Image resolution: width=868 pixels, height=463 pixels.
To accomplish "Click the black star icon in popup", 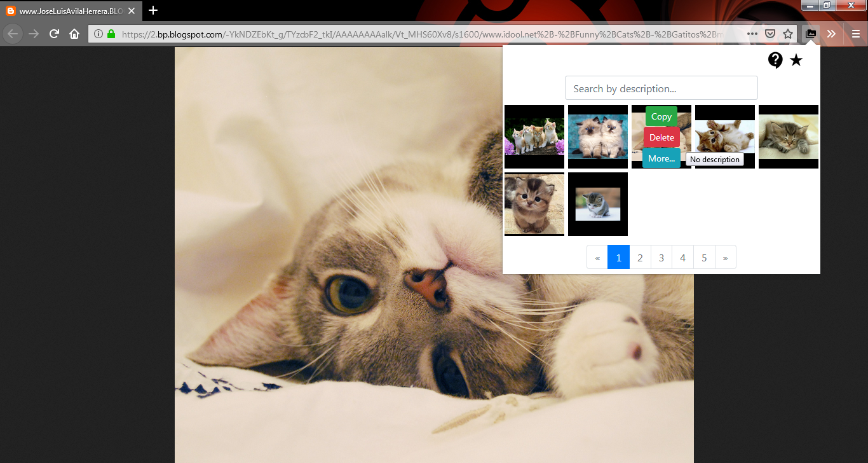I will coord(796,60).
